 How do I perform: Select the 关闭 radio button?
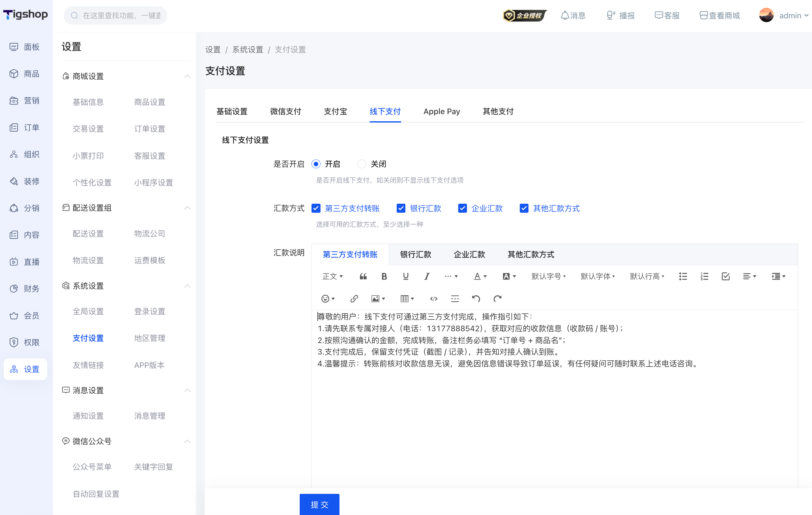pos(362,164)
